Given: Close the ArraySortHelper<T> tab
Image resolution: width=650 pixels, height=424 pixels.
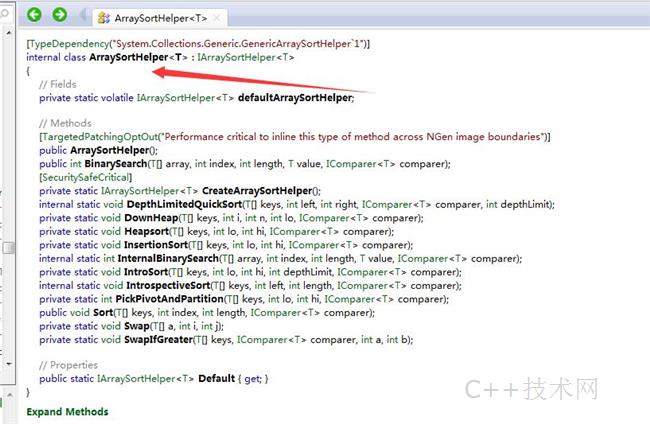Looking at the screenshot, I should click(216, 18).
